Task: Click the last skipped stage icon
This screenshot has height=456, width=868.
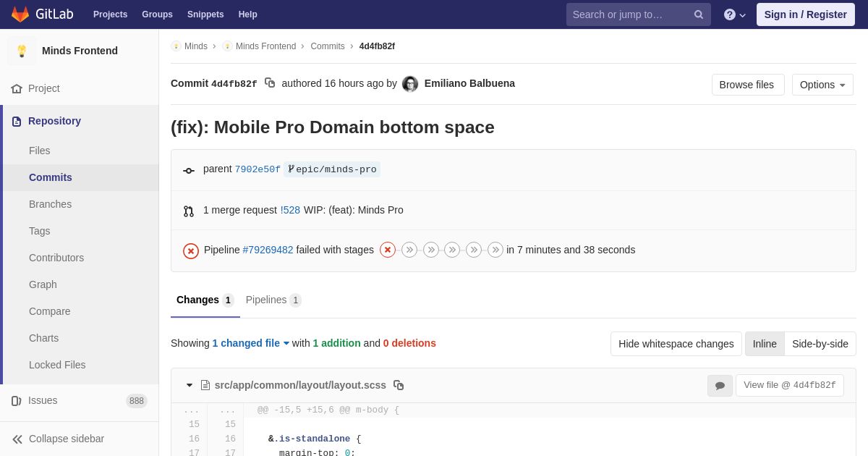Action: tap(495, 250)
